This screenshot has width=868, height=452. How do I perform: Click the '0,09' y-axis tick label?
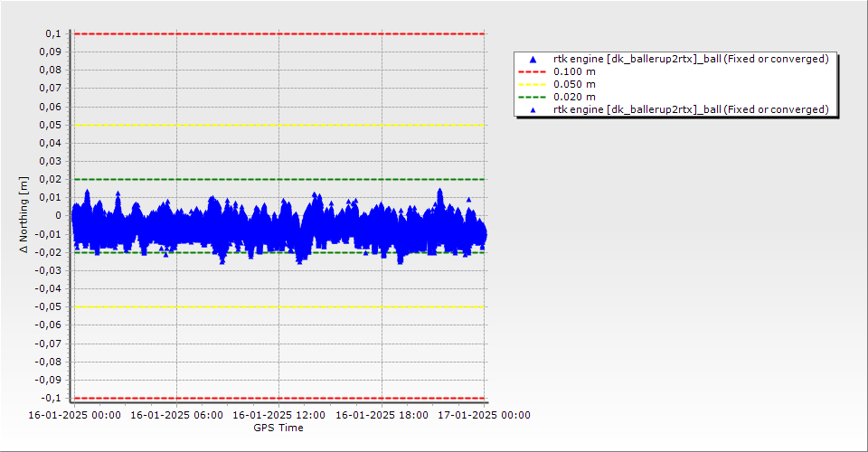tap(51, 52)
